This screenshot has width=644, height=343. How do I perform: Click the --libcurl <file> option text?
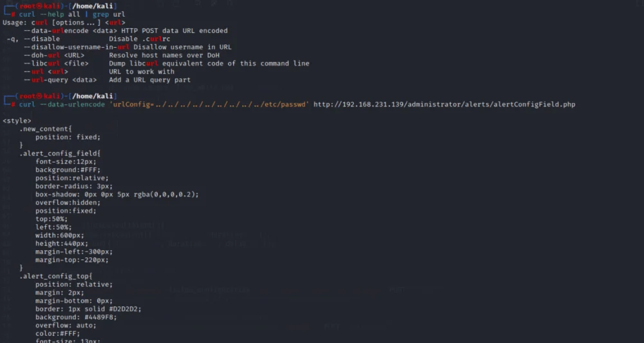pyautogui.click(x=56, y=63)
